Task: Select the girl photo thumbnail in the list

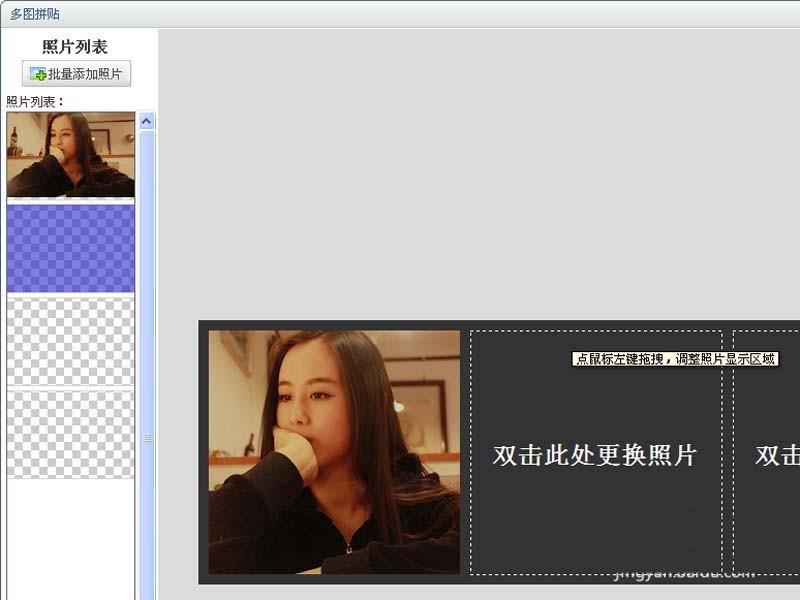Action: click(70, 155)
